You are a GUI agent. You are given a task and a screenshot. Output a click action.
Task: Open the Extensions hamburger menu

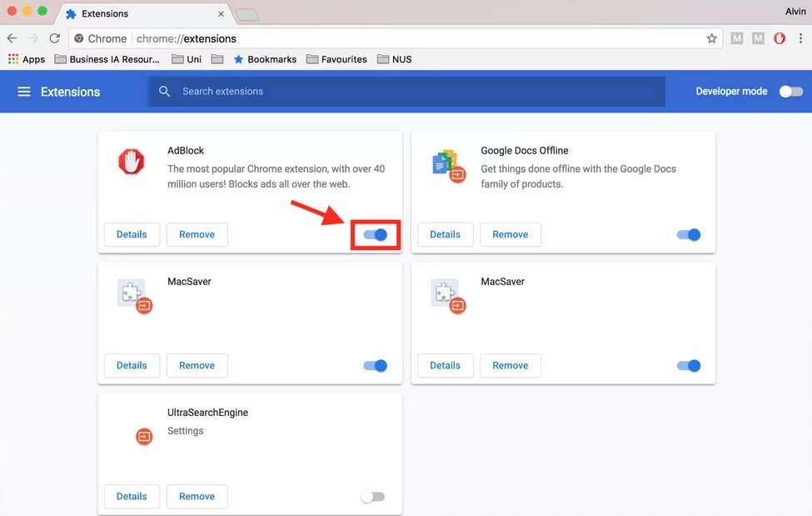pos(24,92)
